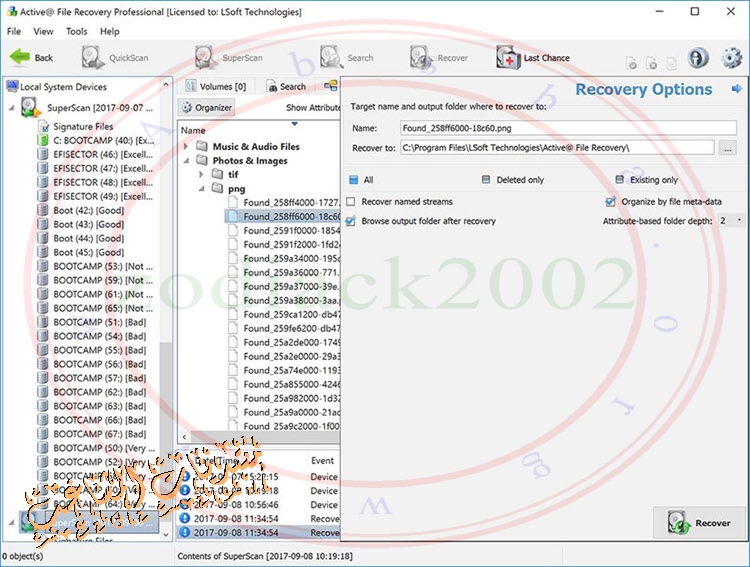Select file Found_2591f0000-1854
The height and width of the screenshot is (567, 750).
[x=284, y=230]
